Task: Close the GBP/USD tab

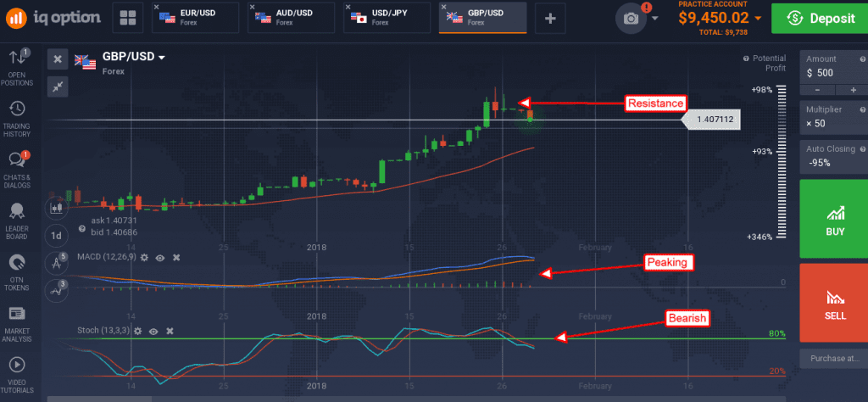Action: (x=442, y=7)
